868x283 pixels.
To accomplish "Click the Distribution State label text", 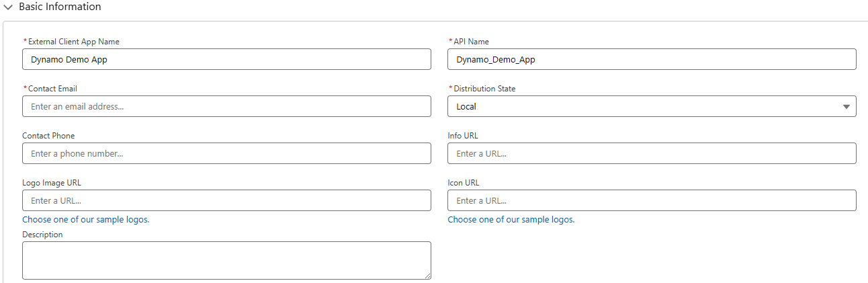I will coord(484,89).
